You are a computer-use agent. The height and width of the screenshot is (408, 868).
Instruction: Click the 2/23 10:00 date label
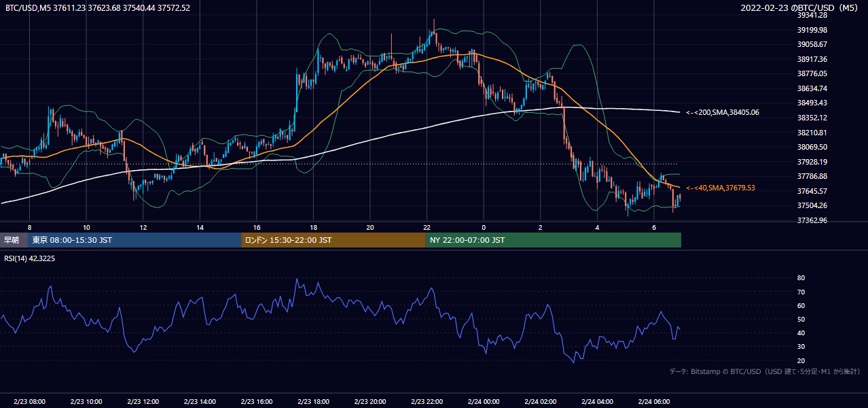pyautogui.click(x=86, y=402)
